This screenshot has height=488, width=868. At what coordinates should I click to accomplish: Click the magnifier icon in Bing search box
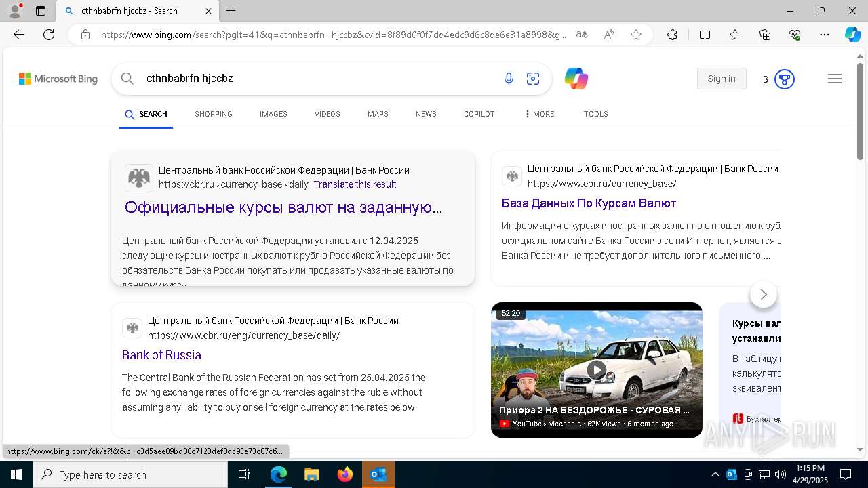pos(127,79)
